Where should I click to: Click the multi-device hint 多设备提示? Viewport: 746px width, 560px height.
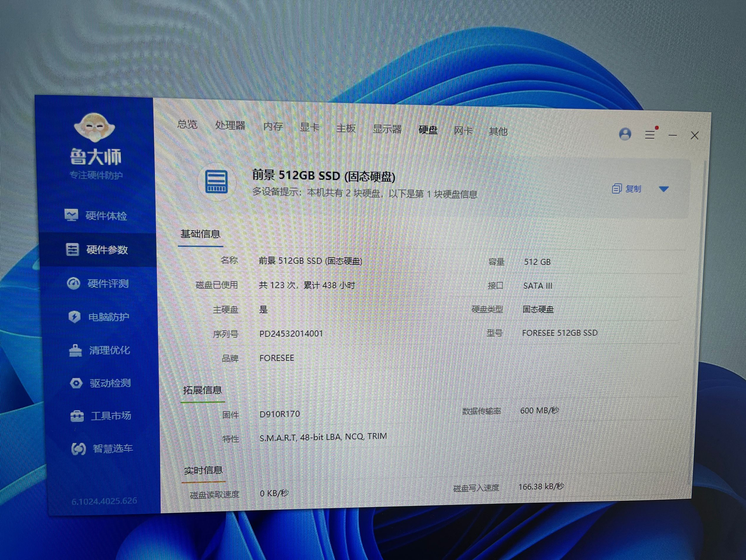(275, 192)
